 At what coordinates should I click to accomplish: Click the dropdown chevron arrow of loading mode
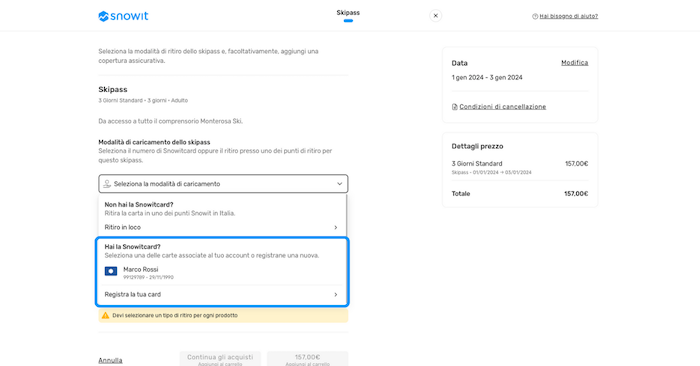[339, 184]
